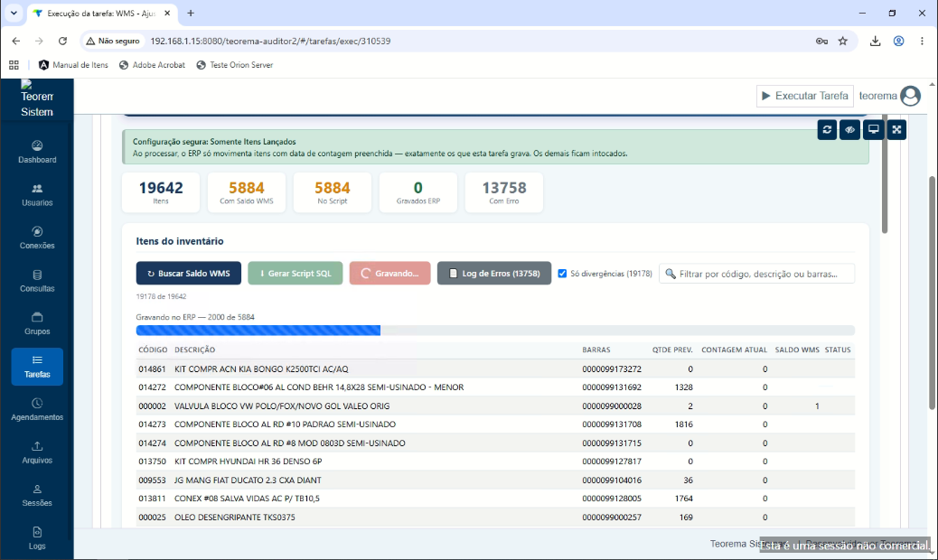The width and height of the screenshot is (938, 560).
Task: Click the Buscar Saldo WMS button
Action: (189, 273)
